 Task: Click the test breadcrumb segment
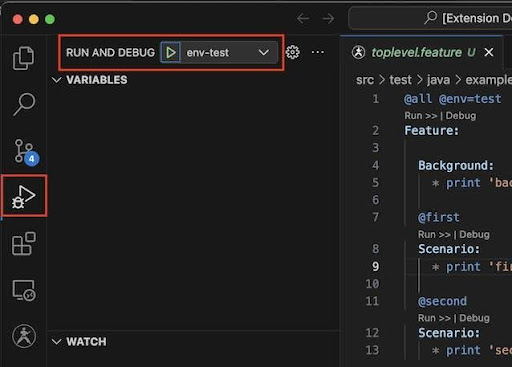coord(400,80)
